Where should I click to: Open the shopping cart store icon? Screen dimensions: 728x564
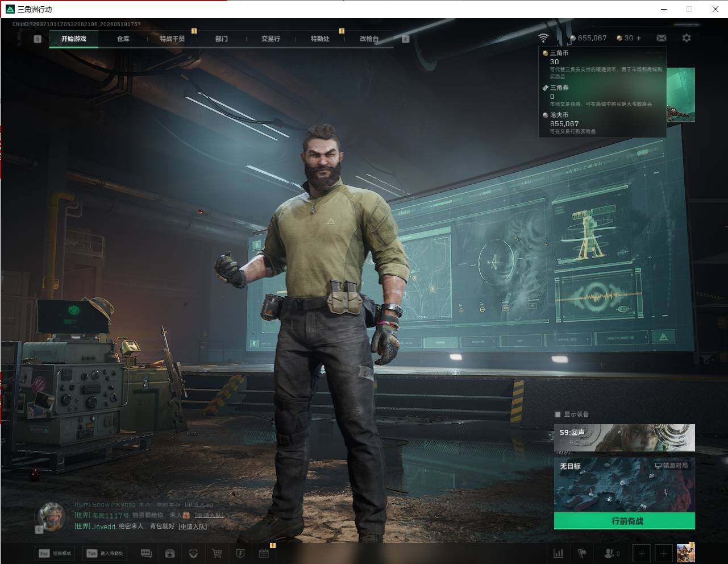217,553
